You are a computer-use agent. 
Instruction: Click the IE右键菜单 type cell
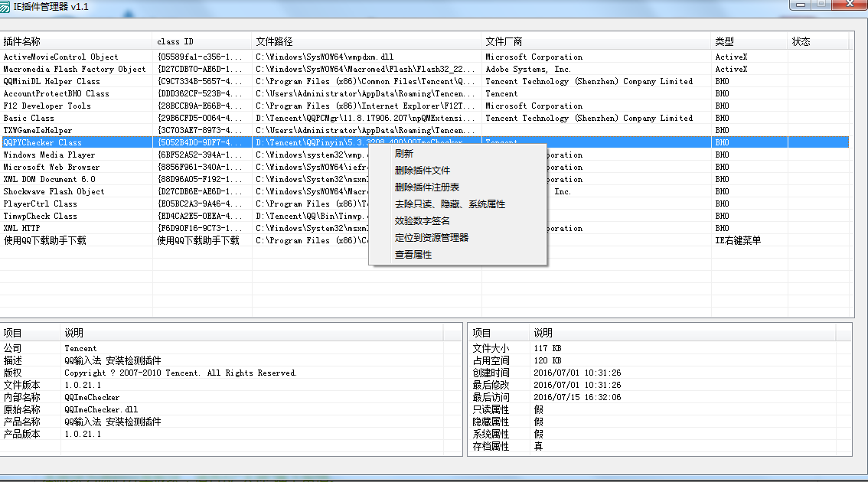point(738,240)
